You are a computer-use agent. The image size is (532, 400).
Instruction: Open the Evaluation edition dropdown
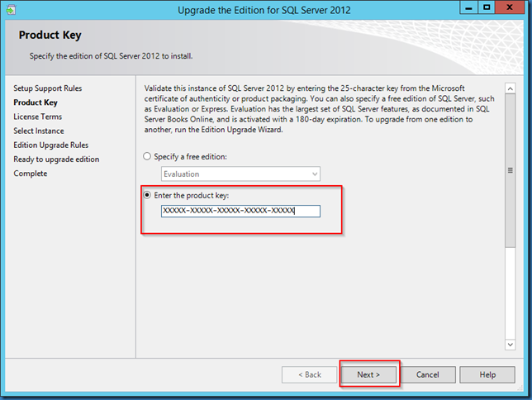click(x=240, y=174)
